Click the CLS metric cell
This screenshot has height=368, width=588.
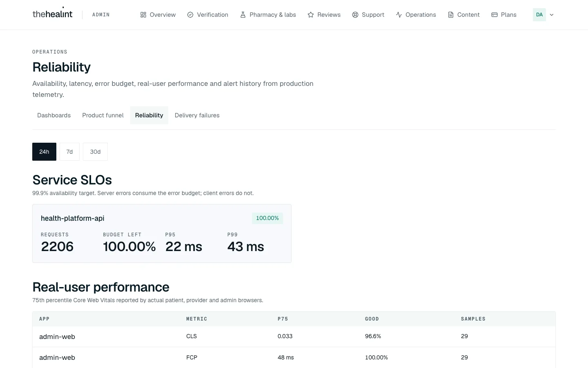click(192, 336)
